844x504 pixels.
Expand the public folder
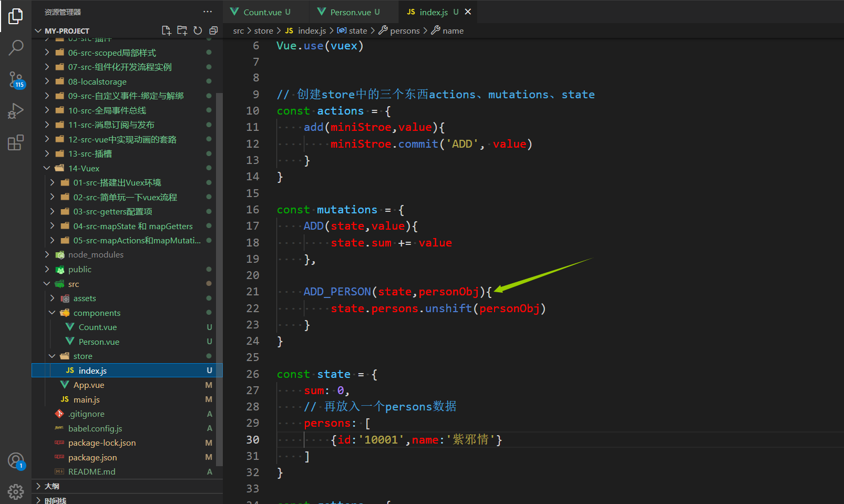pyautogui.click(x=47, y=269)
